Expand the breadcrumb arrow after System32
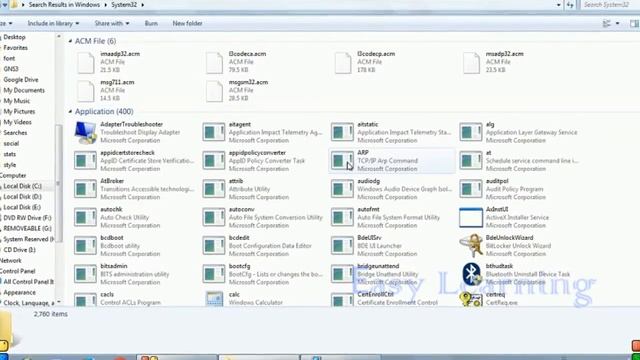Screen dimensions: 640x360 coord(142,5)
